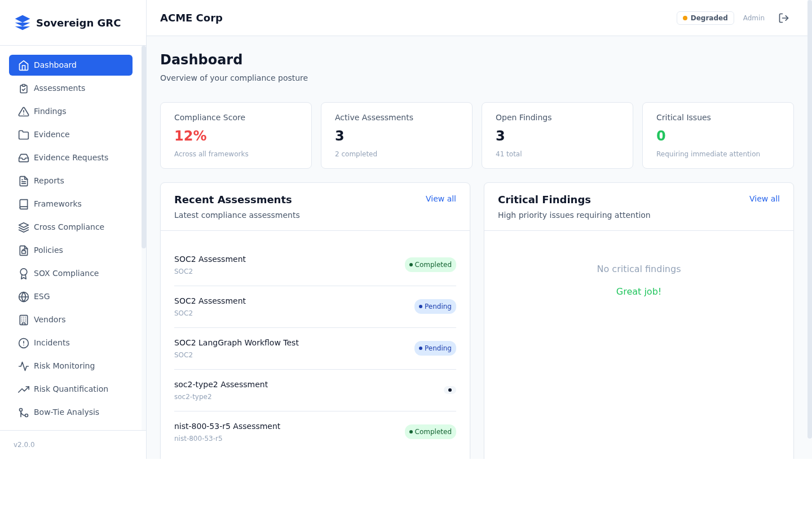Click the Sovereign GRC logo icon
Image resolution: width=812 pixels, height=508 pixels.
click(22, 23)
